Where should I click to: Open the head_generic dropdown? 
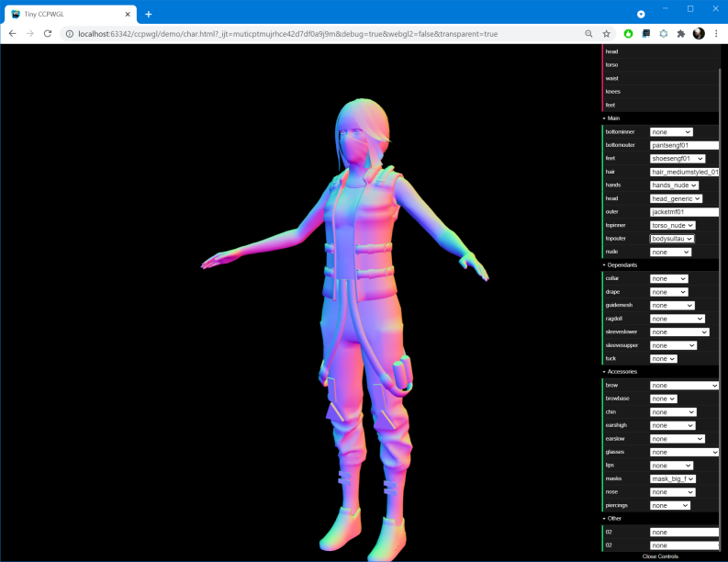[x=676, y=198]
